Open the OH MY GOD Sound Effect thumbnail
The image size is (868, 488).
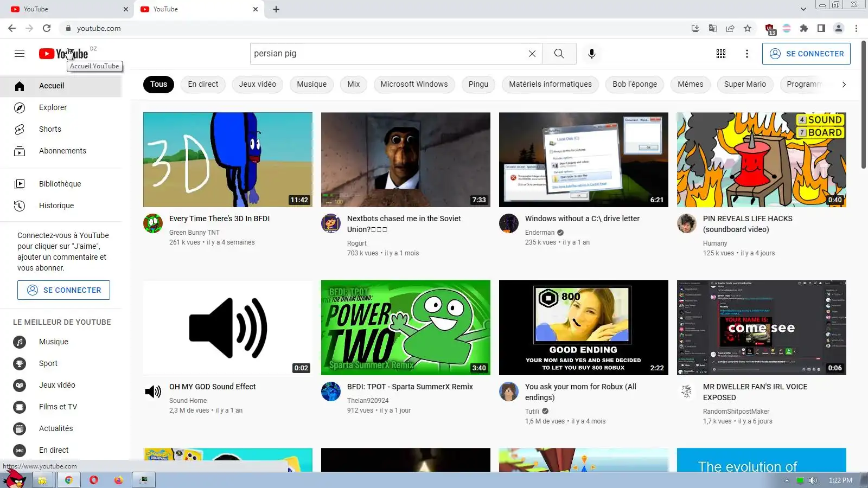pyautogui.click(x=228, y=328)
